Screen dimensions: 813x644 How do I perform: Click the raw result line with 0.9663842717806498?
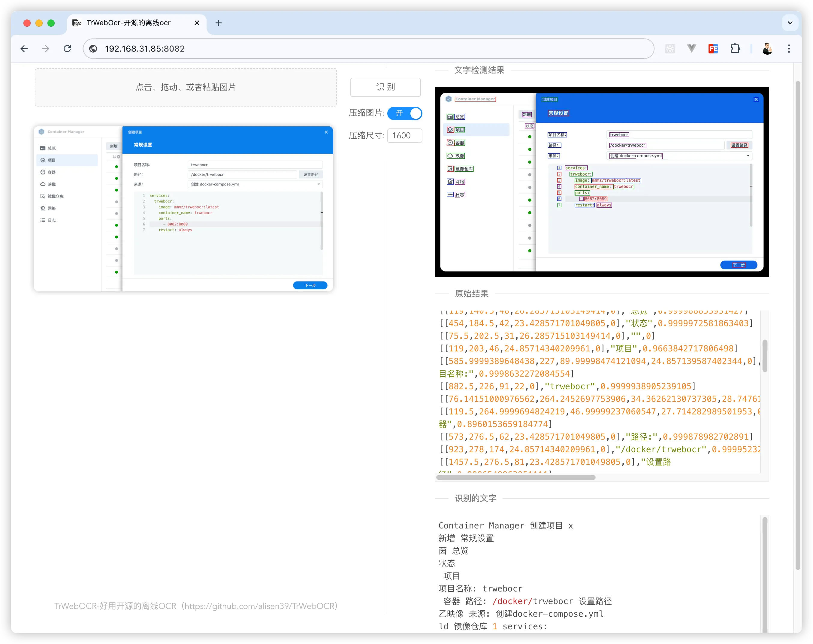click(588, 349)
